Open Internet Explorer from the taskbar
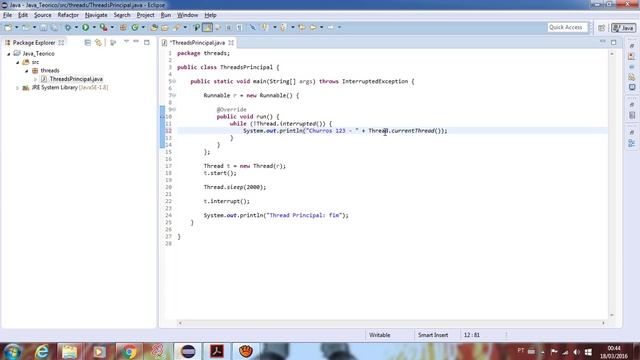The image size is (640, 360). point(42,351)
